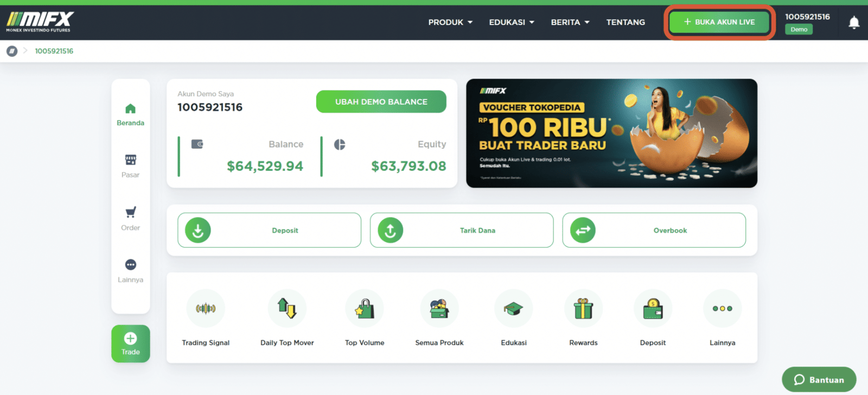The width and height of the screenshot is (868, 395).
Task: Click UBAH DEMO BALANCE button
Action: [381, 101]
